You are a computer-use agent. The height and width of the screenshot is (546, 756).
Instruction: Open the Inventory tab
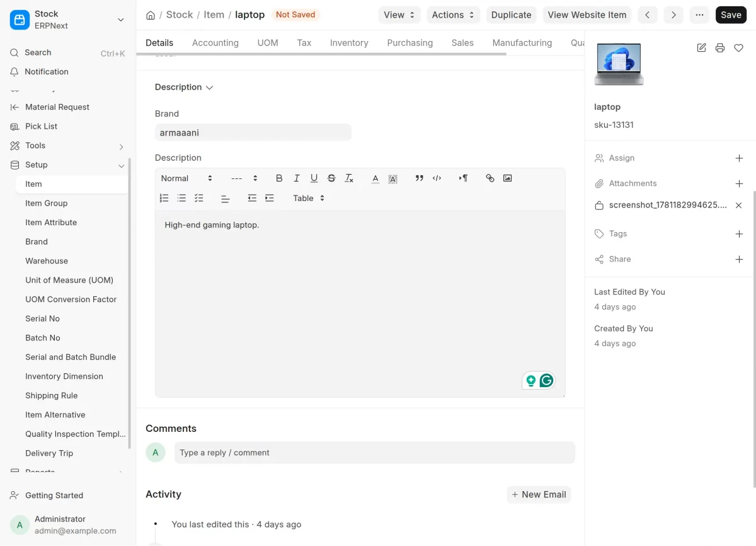coord(349,43)
